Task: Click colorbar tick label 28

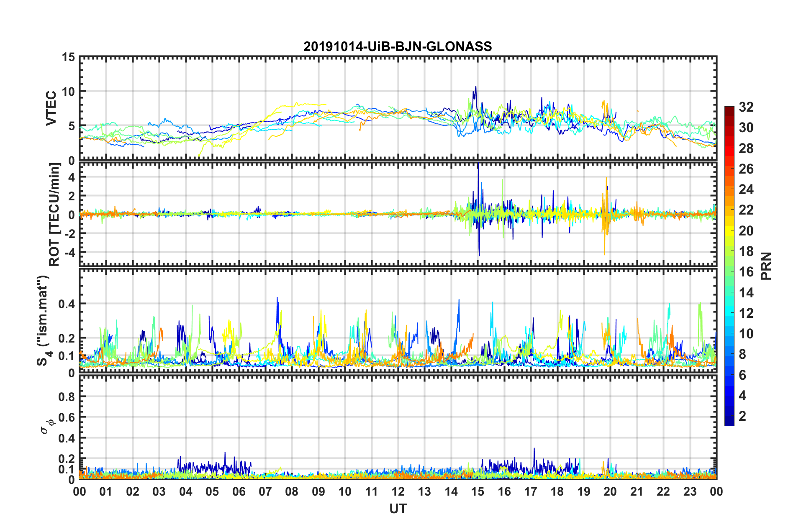Action: click(746, 148)
